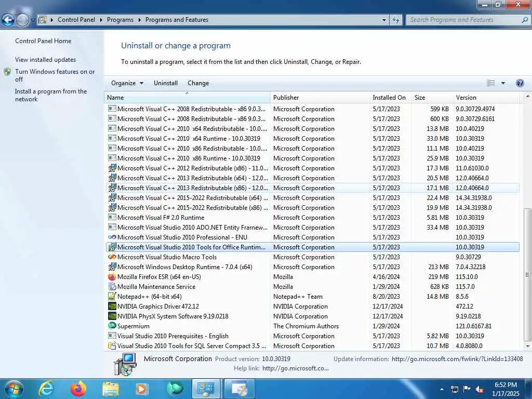Screen dimensions: 532x399
Task: Expand the Organize dropdown menu
Action: point(127,83)
